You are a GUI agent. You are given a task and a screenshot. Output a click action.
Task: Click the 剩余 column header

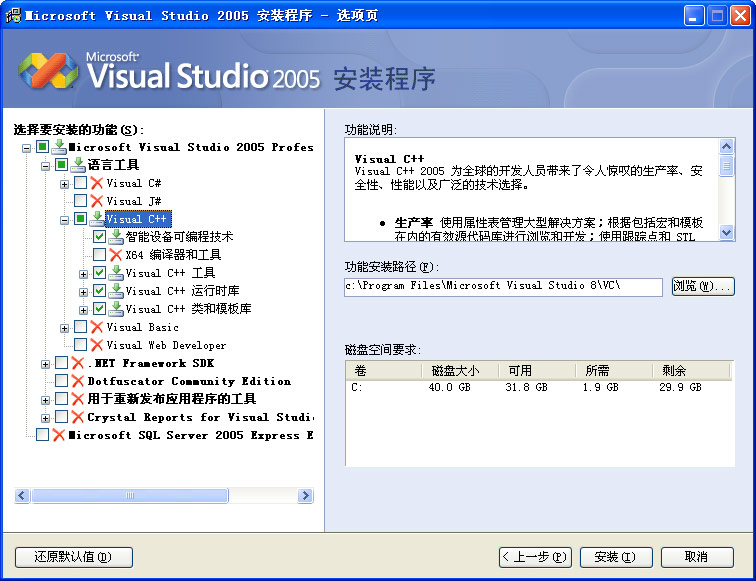coord(691,371)
